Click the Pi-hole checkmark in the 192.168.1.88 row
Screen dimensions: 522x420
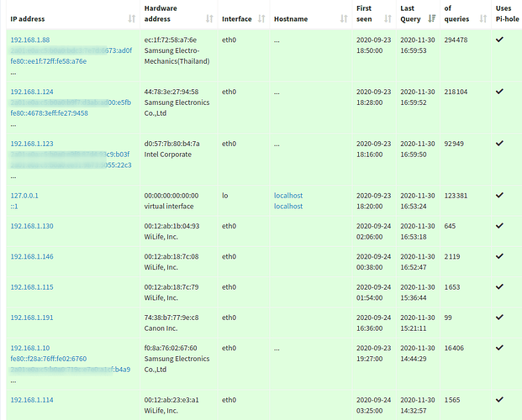tap(499, 39)
